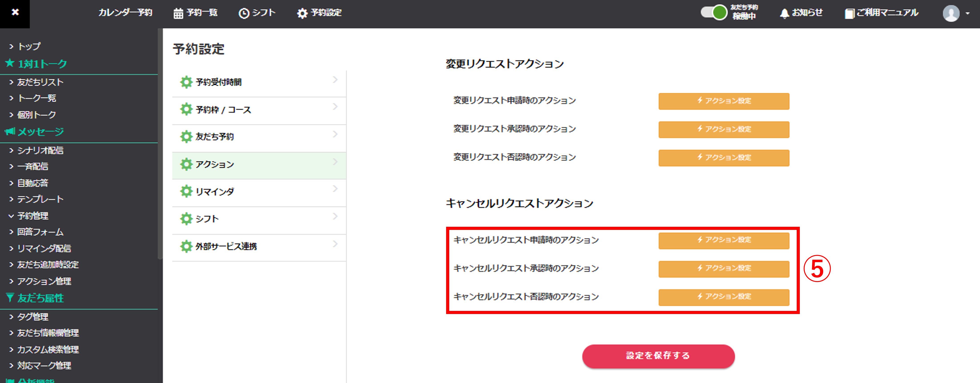Expand the 予約枠 / コース row chevron

(335, 107)
